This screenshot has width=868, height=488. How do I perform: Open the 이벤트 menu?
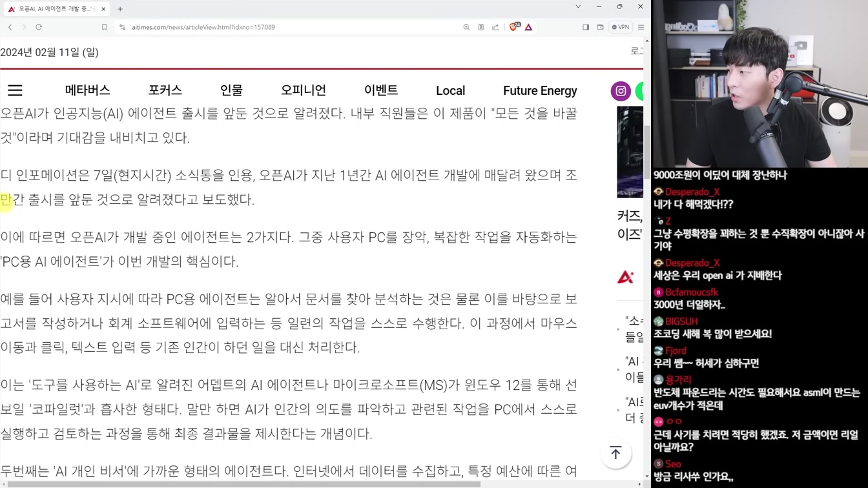coord(381,90)
